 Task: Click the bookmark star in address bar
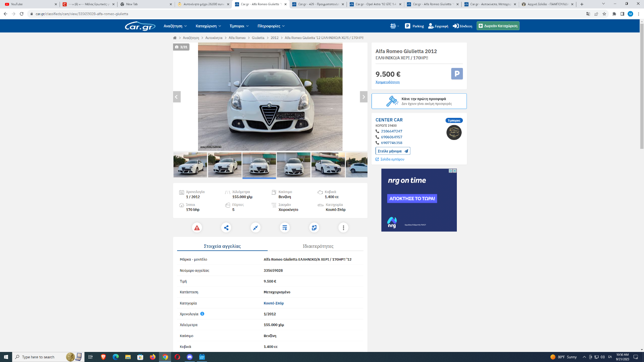coord(604,14)
